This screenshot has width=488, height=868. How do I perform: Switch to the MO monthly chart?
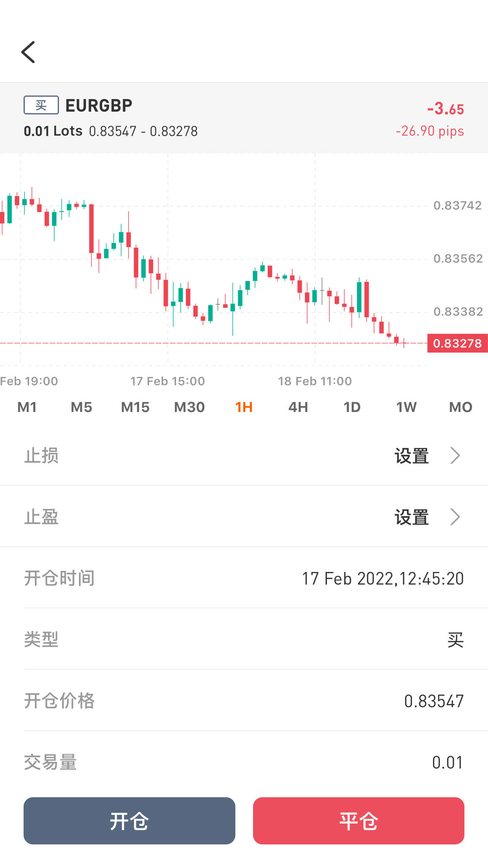pos(460,407)
